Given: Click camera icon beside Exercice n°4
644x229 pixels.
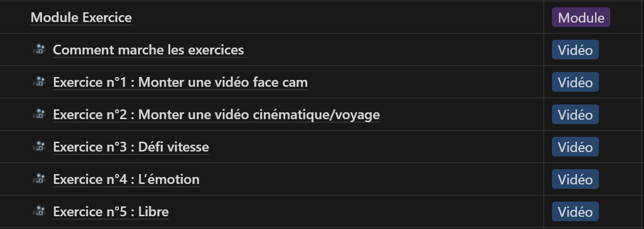Looking at the screenshot, I should [39, 179].
